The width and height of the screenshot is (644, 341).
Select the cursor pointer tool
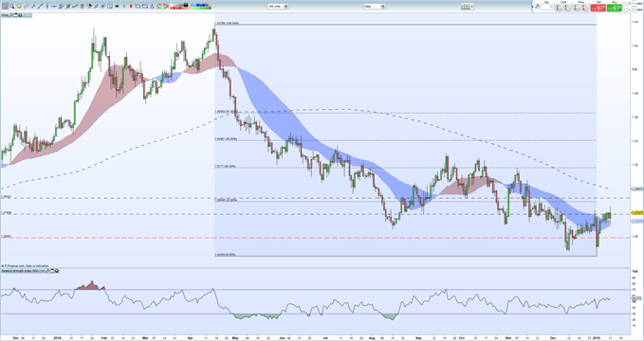[5, 6]
